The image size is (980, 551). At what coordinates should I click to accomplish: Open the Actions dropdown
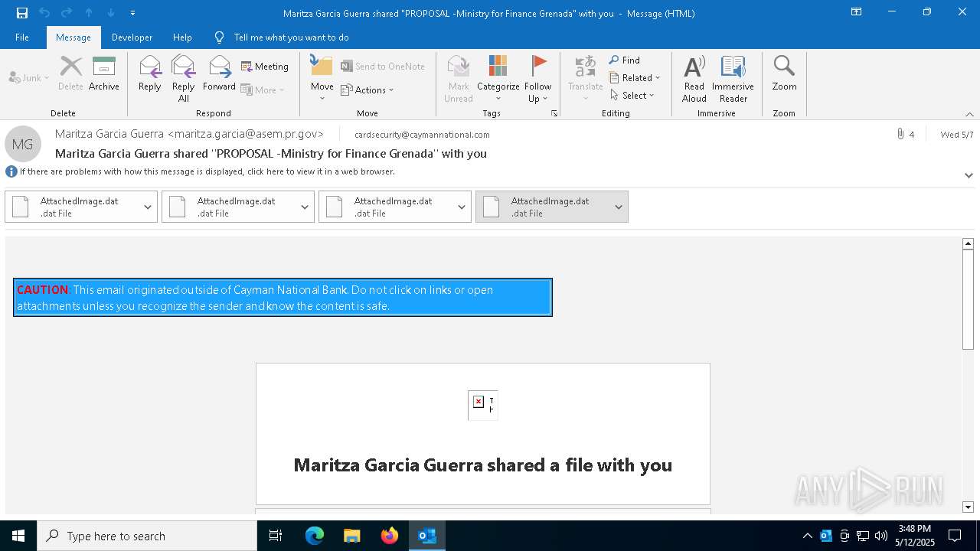[367, 90]
